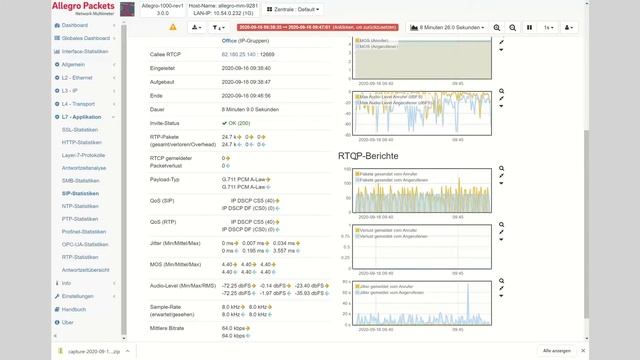Click the zoom out magnifier in toolbar
Screen dimensions: 640x360
tap(512, 27)
